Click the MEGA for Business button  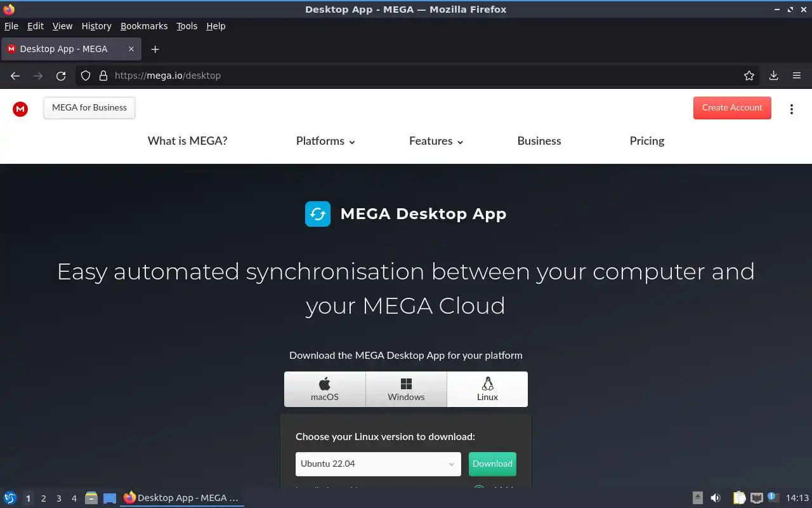click(x=89, y=108)
